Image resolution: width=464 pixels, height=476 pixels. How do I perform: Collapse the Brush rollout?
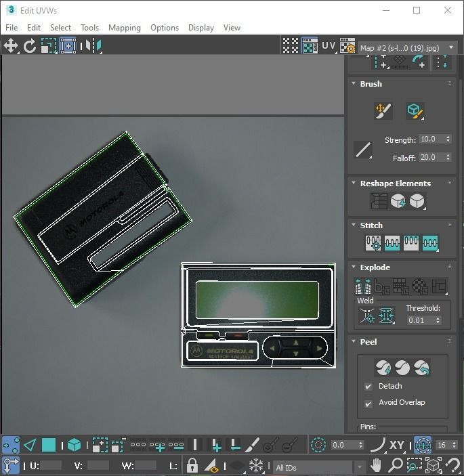click(x=354, y=83)
